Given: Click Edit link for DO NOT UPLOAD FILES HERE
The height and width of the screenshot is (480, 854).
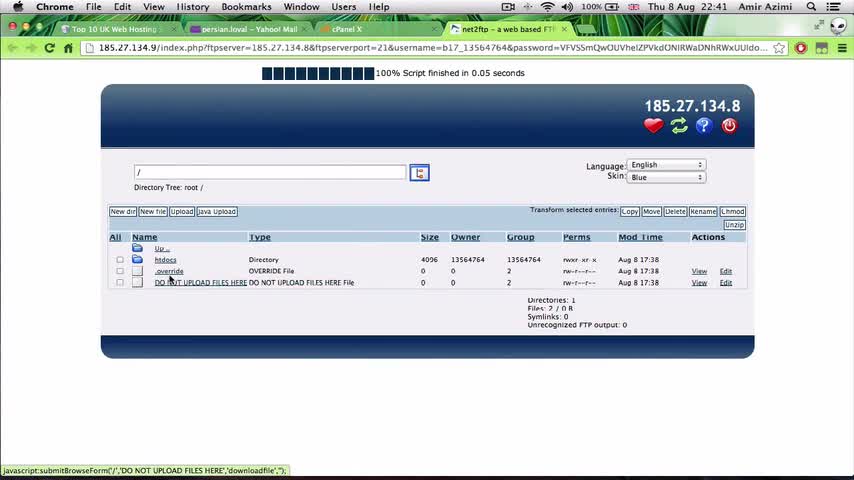Looking at the screenshot, I should (x=725, y=283).
